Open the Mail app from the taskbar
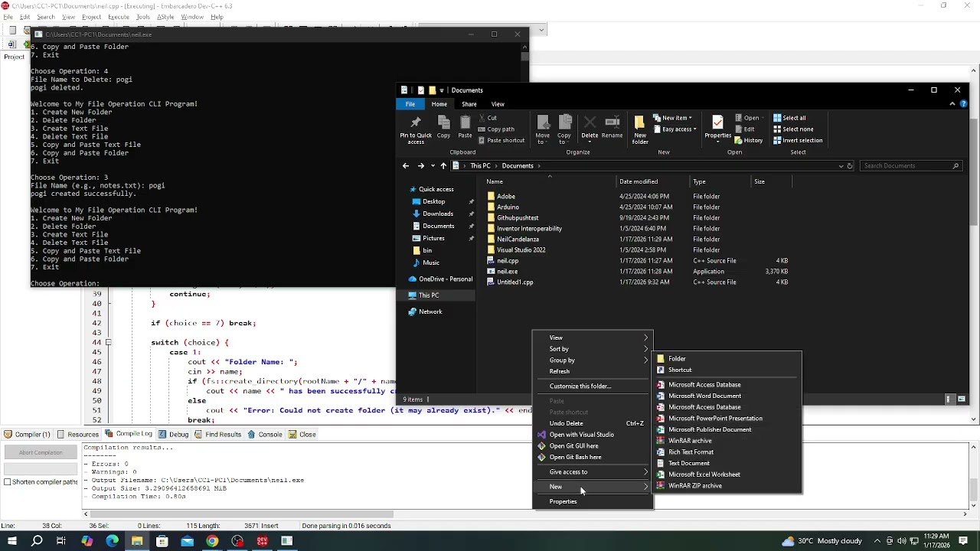980x551 pixels. coord(188,541)
